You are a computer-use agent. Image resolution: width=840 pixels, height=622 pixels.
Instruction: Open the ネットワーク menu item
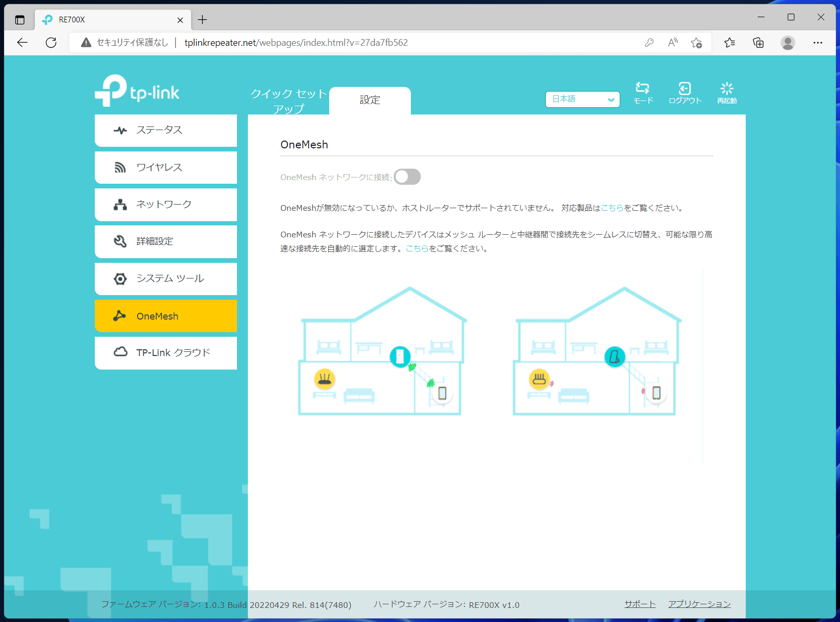click(166, 204)
